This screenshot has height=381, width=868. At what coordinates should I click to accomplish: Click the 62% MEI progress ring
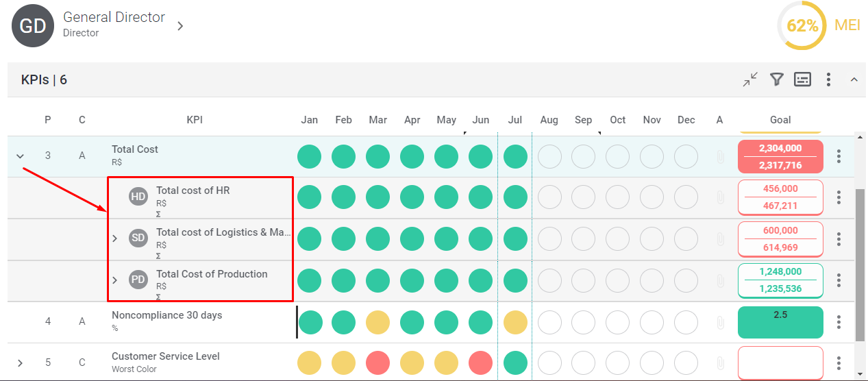pyautogui.click(x=802, y=26)
